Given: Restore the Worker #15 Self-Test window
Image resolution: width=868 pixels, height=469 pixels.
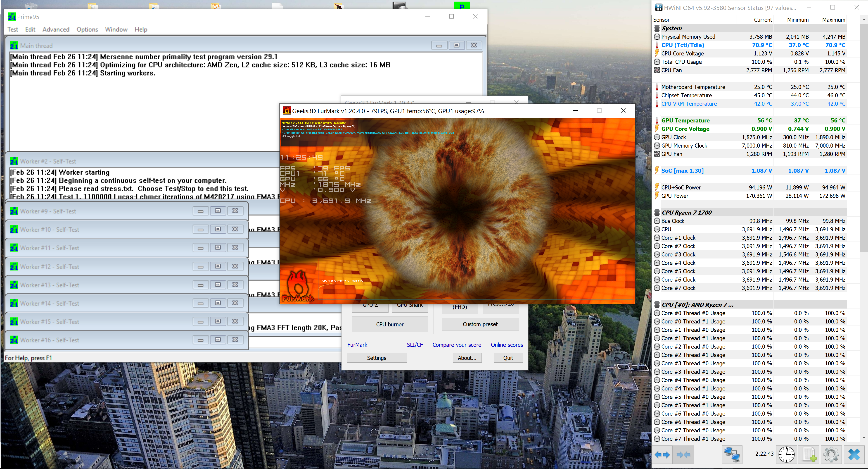Looking at the screenshot, I should (218, 321).
